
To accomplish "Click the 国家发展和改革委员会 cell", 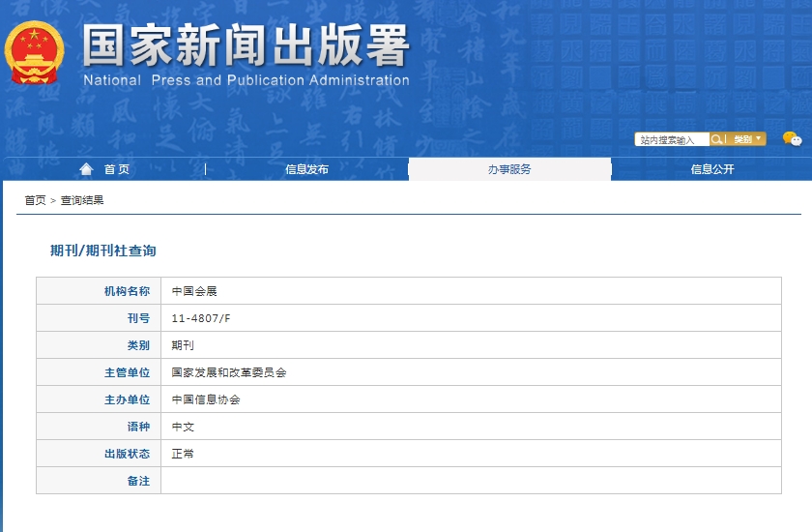I will 229,372.
